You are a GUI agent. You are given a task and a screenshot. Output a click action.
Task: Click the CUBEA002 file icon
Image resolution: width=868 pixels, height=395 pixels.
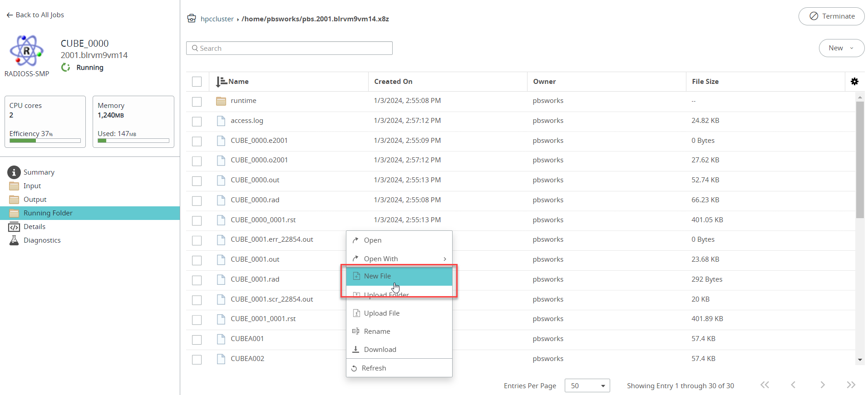[221, 359]
